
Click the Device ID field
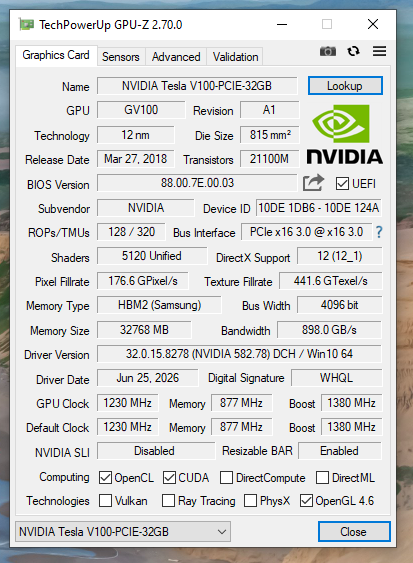coord(319,208)
